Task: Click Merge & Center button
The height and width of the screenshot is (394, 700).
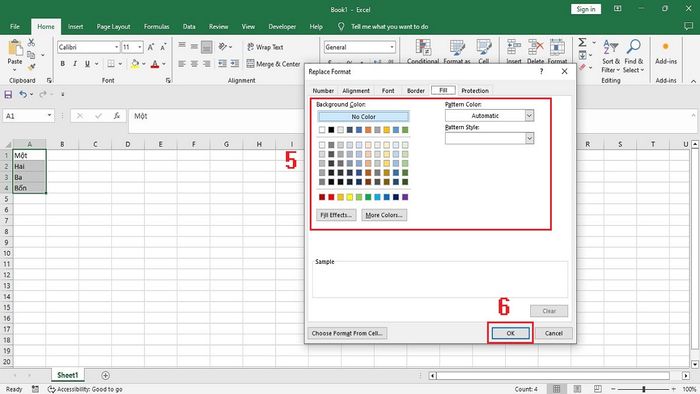Action: tap(274, 64)
